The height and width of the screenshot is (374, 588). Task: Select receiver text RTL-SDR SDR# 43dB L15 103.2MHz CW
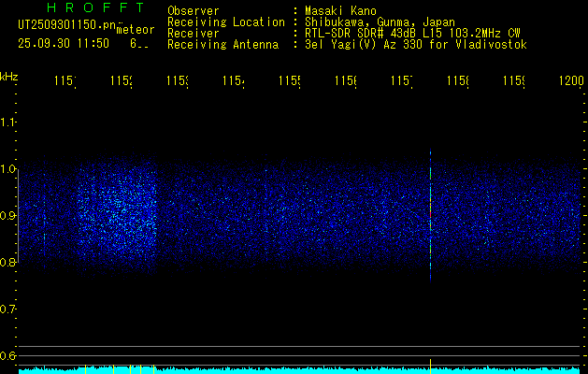(412, 34)
